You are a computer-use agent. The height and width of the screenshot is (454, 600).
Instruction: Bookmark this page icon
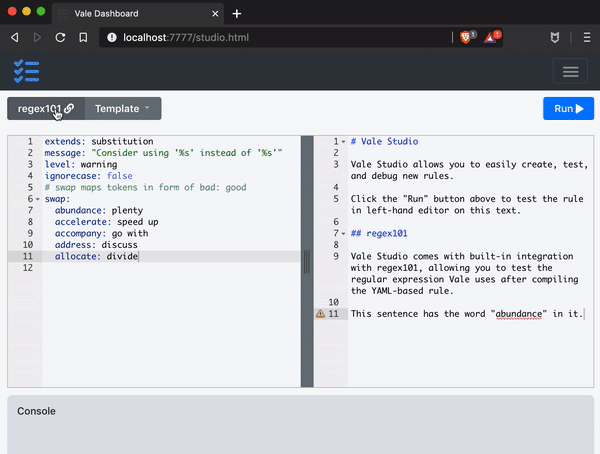coord(83,38)
